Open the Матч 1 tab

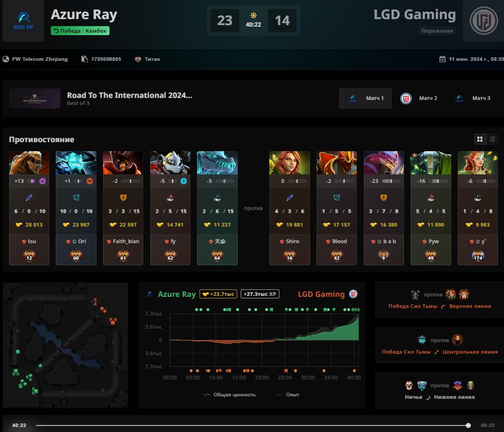(x=365, y=98)
